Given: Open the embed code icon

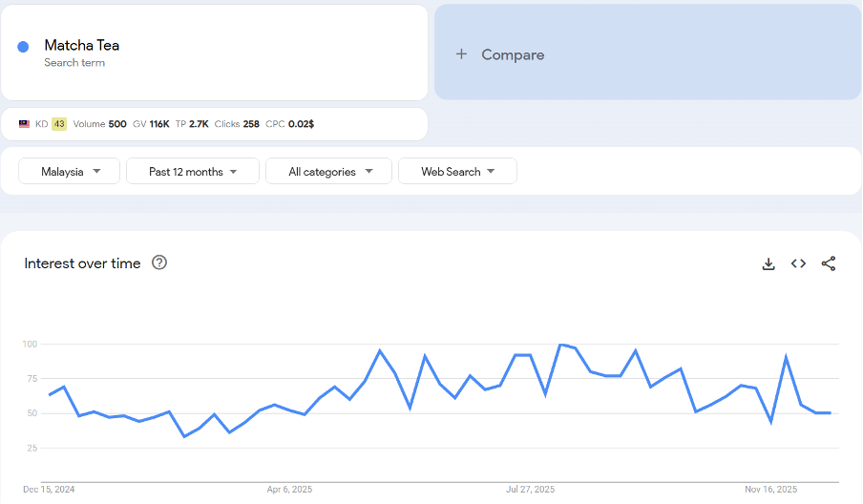Looking at the screenshot, I should (x=798, y=264).
